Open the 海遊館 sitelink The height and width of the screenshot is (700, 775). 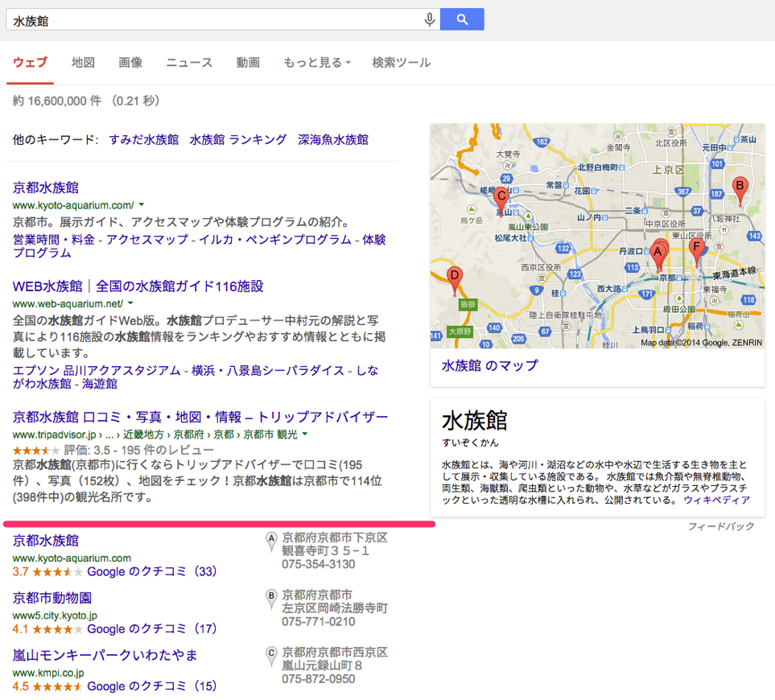tap(100, 384)
